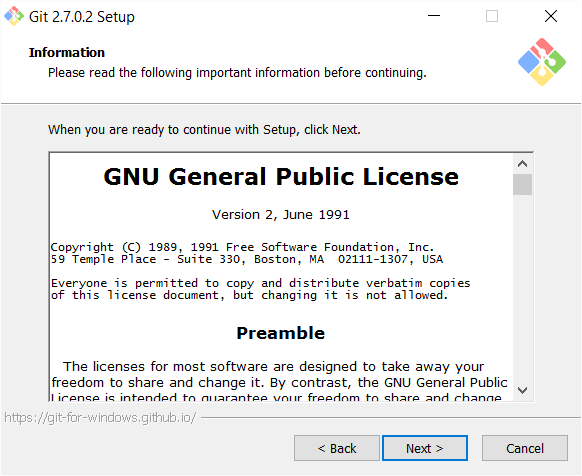Viewport: 582px width, 476px height.
Task: Click 'Version 2, June 1991' text
Action: 281,215
